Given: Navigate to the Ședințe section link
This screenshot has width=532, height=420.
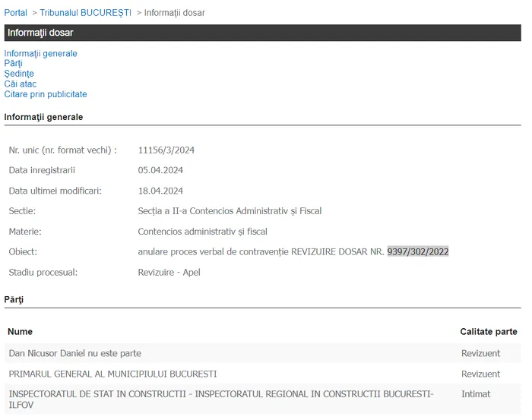Looking at the screenshot, I should (x=19, y=74).
